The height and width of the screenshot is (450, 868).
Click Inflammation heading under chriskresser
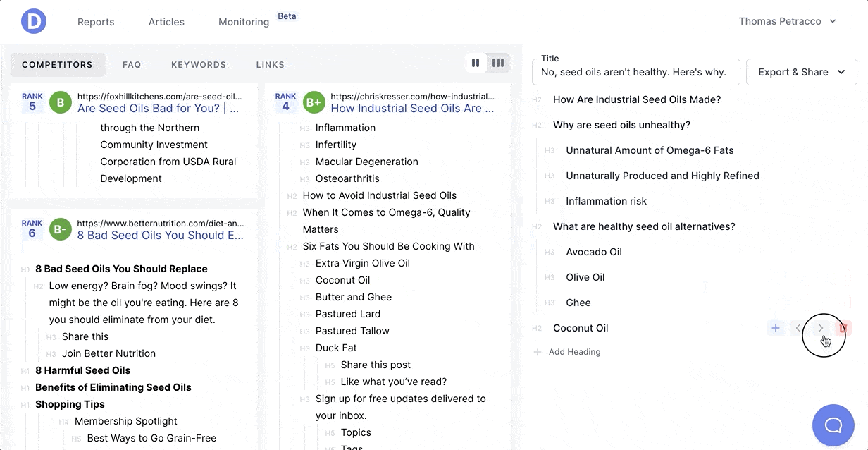(345, 128)
